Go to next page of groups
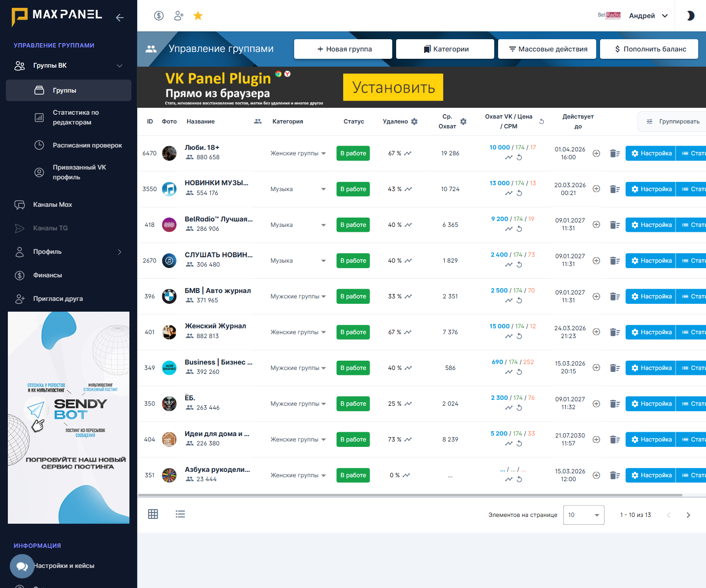Screen dimensions: 706x588 pyautogui.click(x=688, y=515)
